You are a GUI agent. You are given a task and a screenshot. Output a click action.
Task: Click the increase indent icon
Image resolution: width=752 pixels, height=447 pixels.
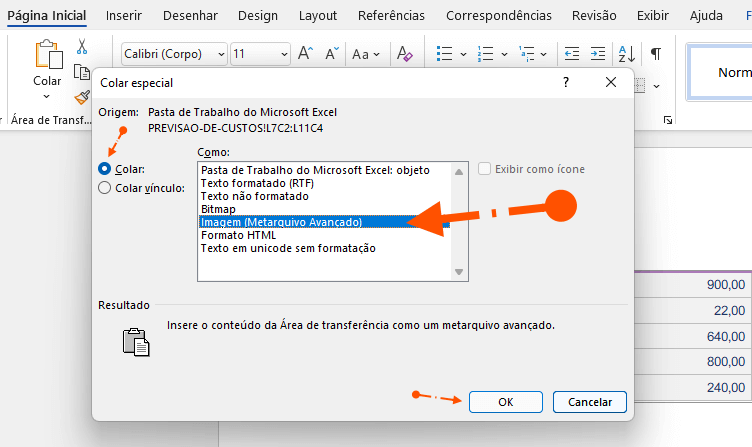(598, 54)
